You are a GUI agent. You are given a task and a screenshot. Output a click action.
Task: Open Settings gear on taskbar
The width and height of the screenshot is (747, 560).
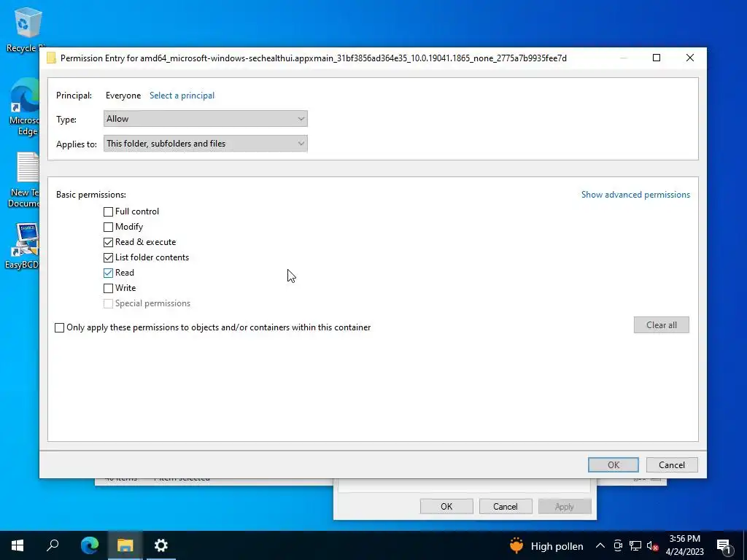tap(161, 545)
